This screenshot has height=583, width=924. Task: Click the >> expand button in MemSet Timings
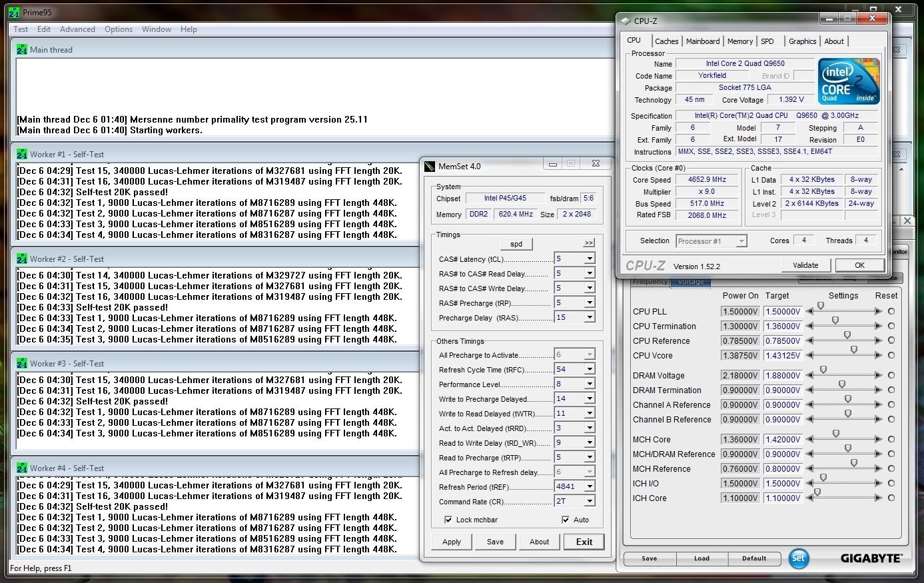pyautogui.click(x=588, y=243)
